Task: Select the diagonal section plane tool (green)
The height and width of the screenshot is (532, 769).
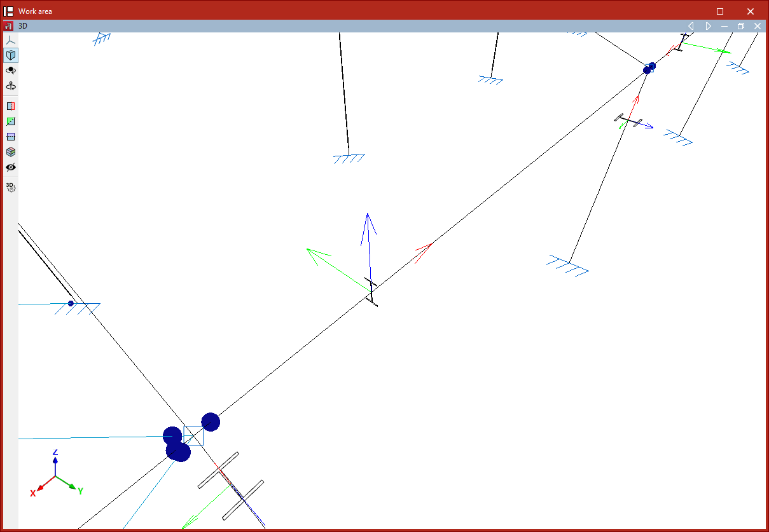Action: tap(10, 121)
